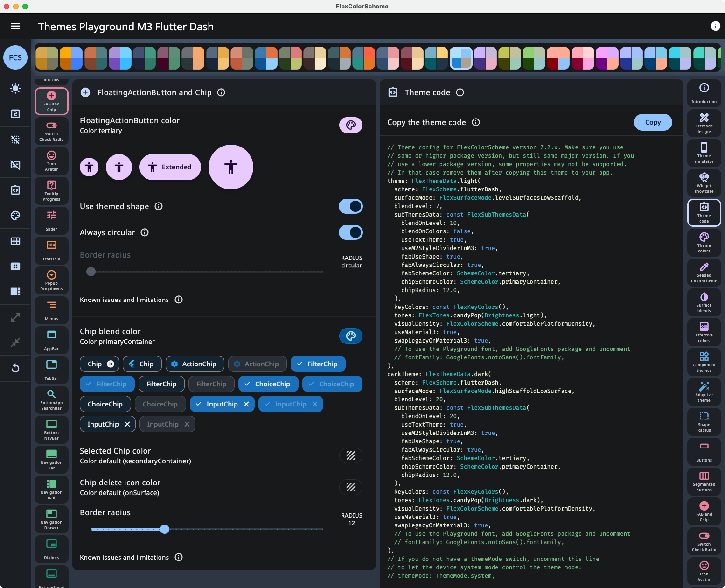This screenshot has height=588, width=725.
Task: Select the unselected enabled FilterChip
Action: click(161, 384)
